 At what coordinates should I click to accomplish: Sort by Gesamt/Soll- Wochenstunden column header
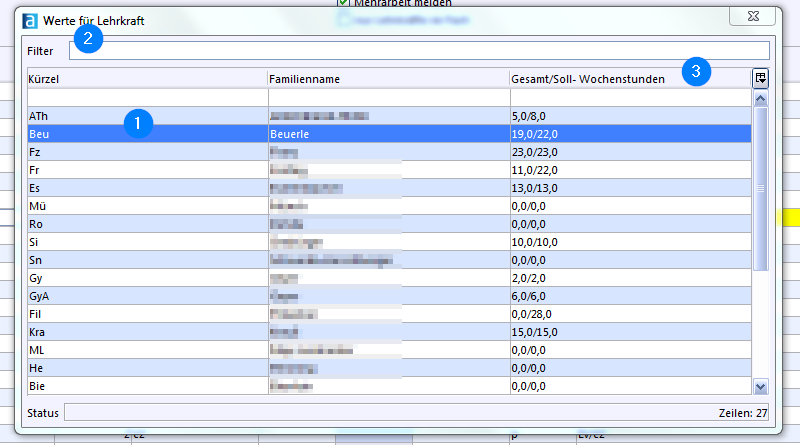click(x=631, y=79)
